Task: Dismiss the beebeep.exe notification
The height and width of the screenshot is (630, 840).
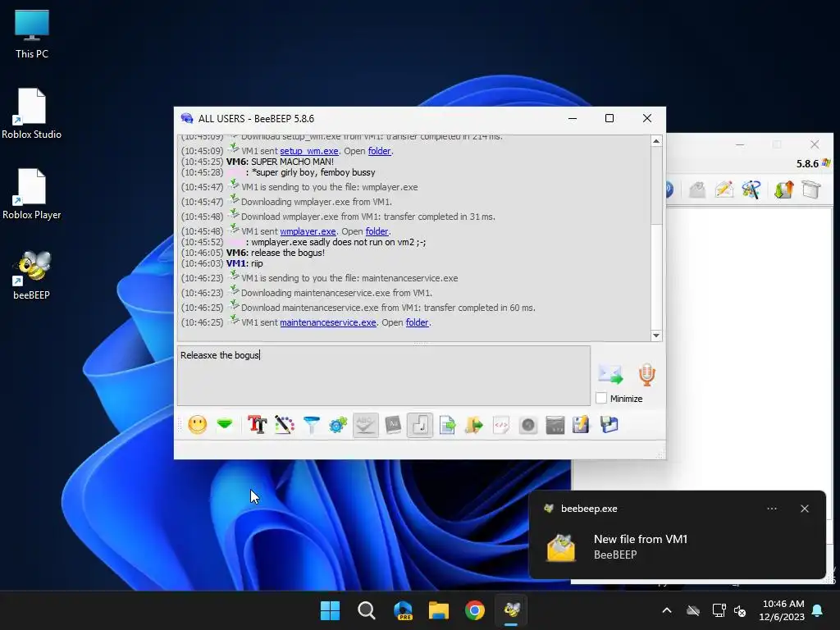Action: coord(805,509)
